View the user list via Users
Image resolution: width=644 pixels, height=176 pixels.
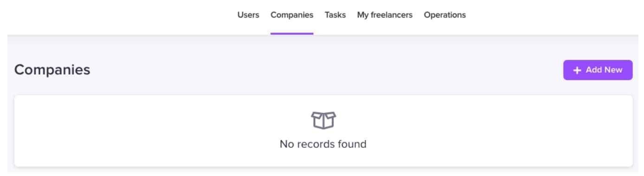click(248, 15)
